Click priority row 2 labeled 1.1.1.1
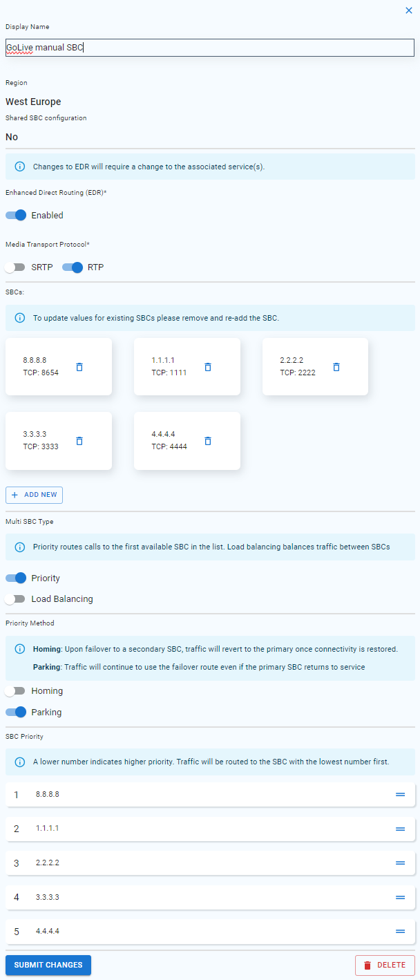The width and height of the screenshot is (420, 980). click(x=210, y=828)
